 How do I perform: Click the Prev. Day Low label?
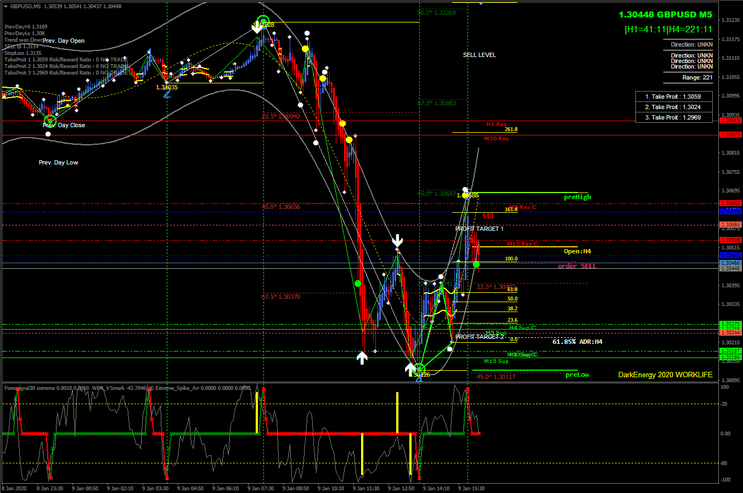[59, 161]
